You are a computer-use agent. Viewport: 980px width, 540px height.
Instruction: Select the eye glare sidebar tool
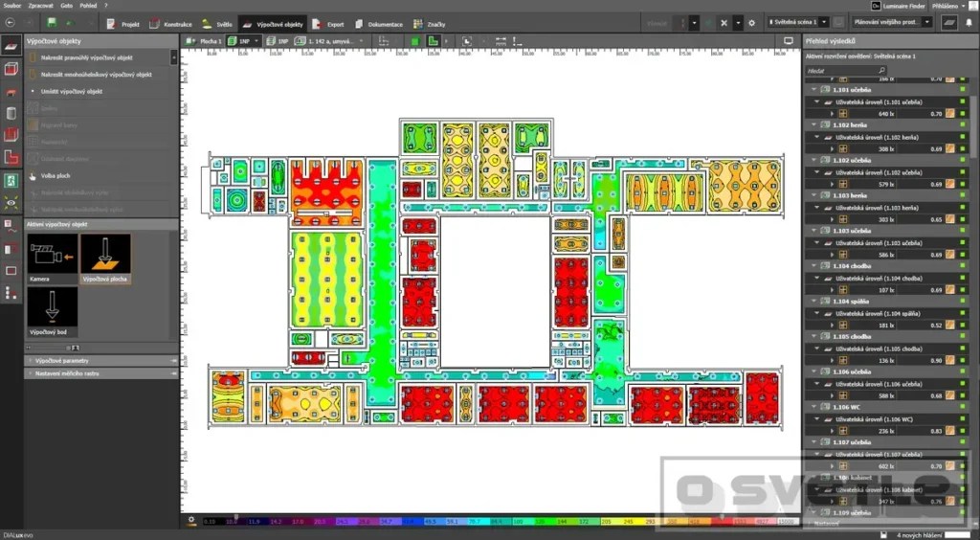pos(11,203)
